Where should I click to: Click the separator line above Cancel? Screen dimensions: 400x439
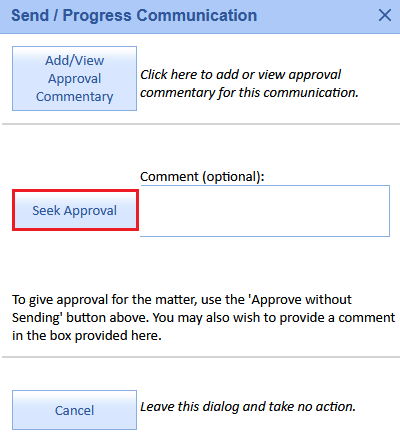pos(201,357)
